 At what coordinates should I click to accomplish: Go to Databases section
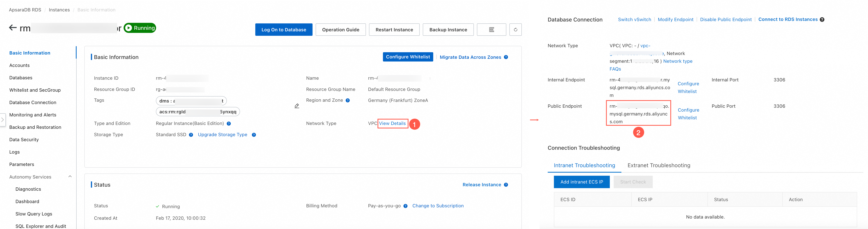click(x=21, y=78)
